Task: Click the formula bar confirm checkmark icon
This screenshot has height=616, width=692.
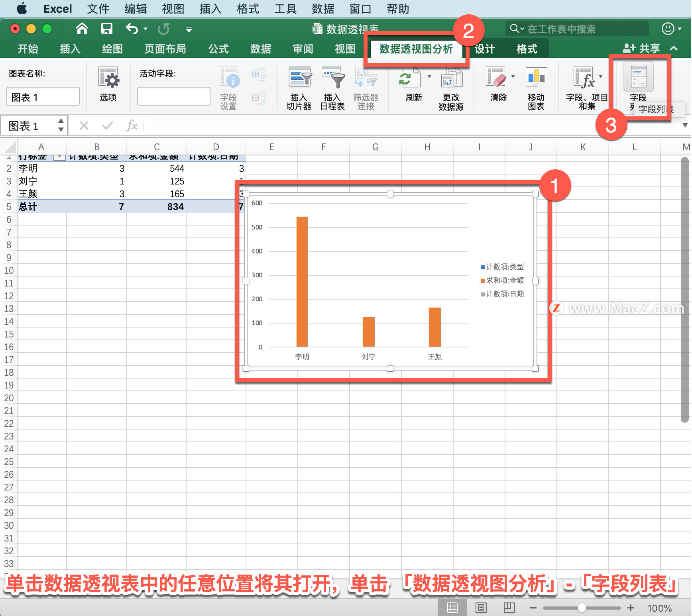Action: (107, 126)
